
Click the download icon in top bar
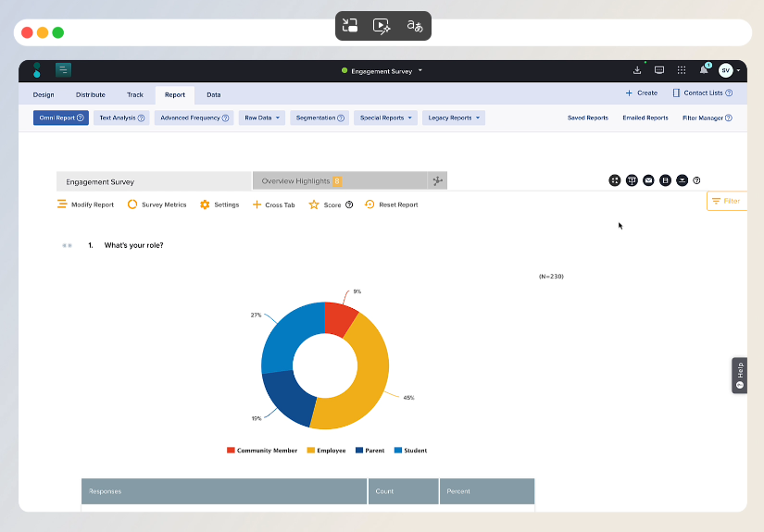point(637,69)
